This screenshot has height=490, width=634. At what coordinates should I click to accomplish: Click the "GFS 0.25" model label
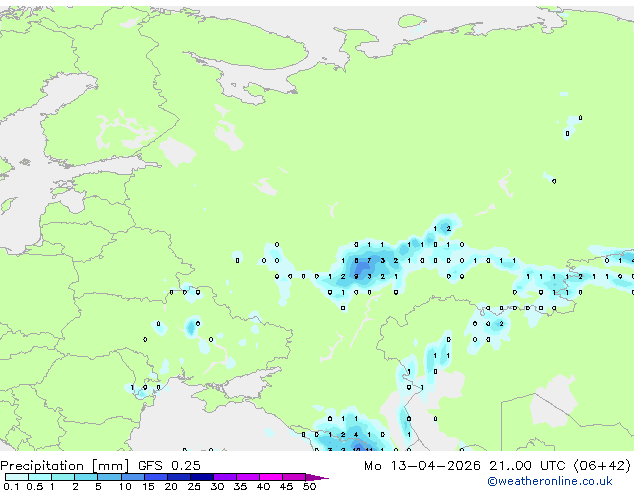(169, 466)
